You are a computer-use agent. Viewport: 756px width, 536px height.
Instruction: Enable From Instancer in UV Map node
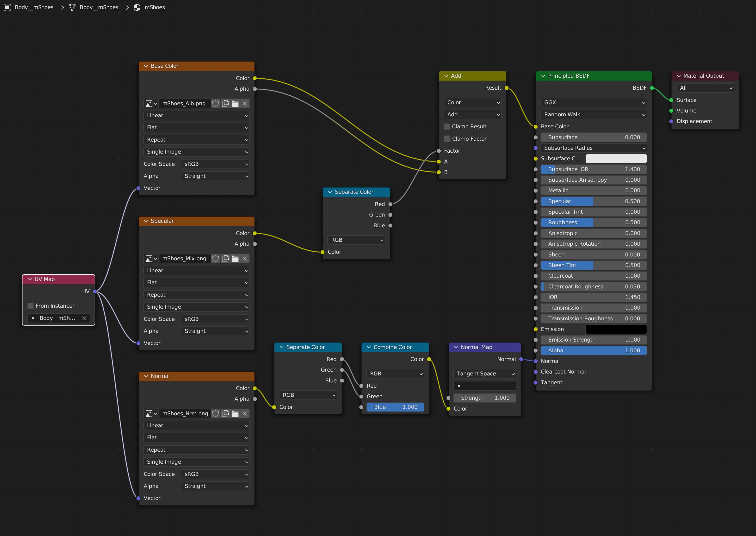pyautogui.click(x=31, y=306)
